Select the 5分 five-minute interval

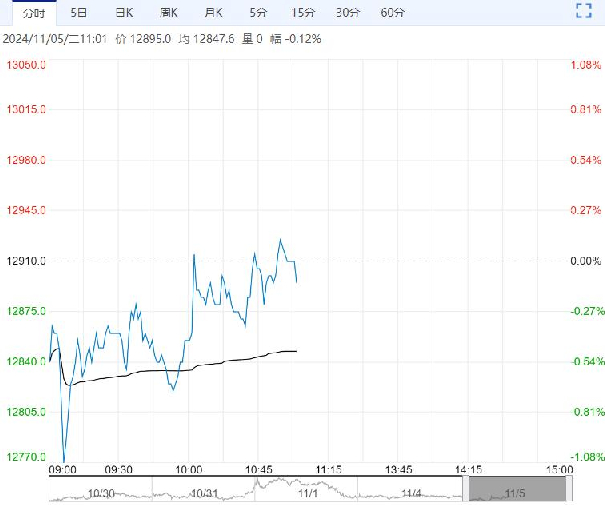tap(258, 13)
